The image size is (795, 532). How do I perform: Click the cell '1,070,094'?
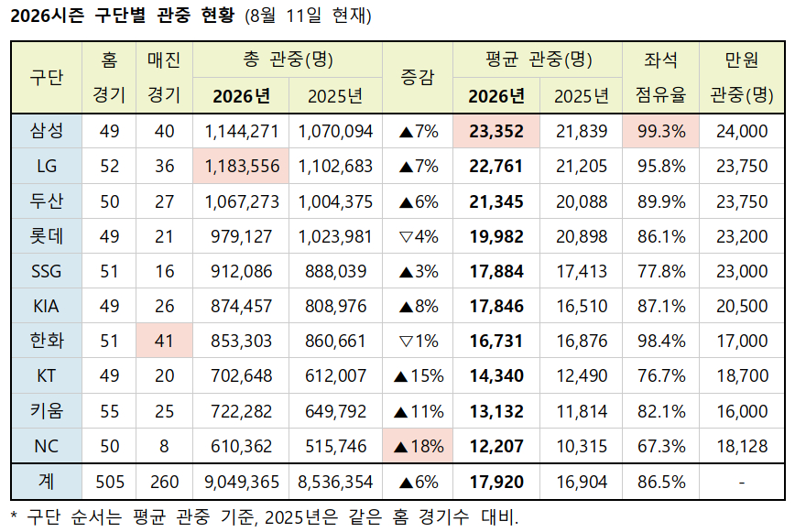pos(335,131)
